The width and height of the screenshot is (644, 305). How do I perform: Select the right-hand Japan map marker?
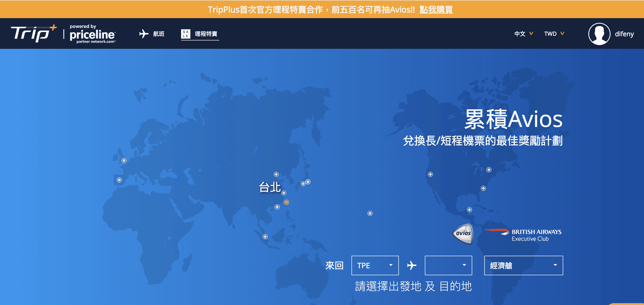pos(308,182)
